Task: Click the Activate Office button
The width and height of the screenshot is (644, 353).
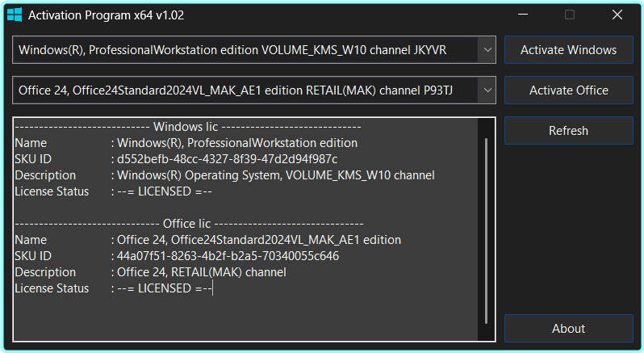Action: tap(568, 90)
